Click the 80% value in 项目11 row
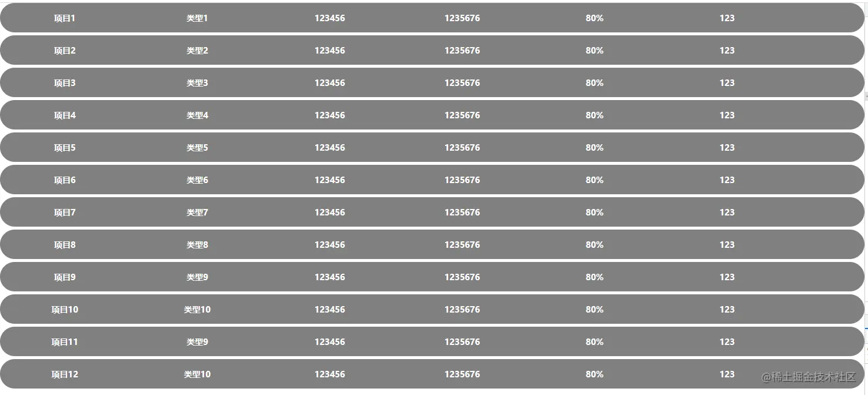The width and height of the screenshot is (868, 395). [595, 342]
